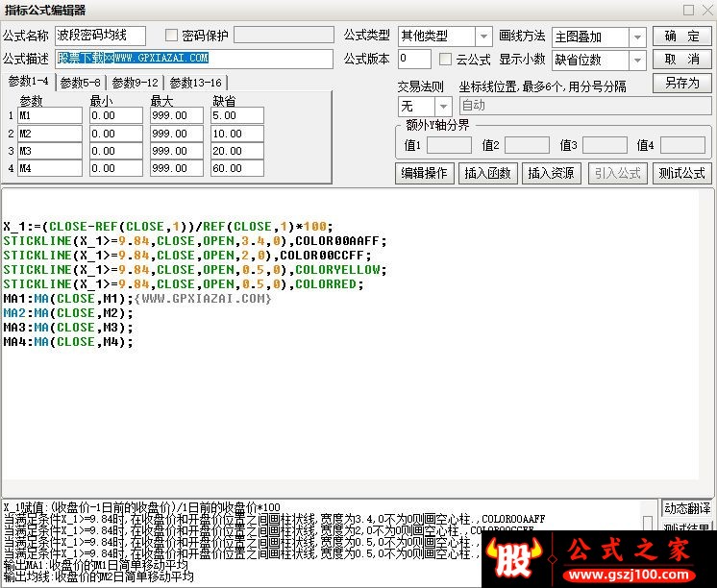Click the default value 20.00 field
Image resolution: width=717 pixels, height=588 pixels.
pos(237,151)
